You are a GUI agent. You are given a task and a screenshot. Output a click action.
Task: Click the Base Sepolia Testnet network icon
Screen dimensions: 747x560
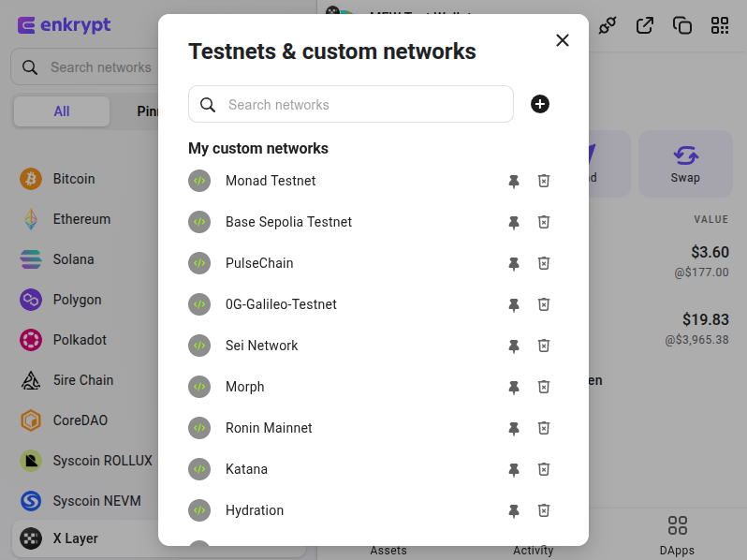coord(199,222)
